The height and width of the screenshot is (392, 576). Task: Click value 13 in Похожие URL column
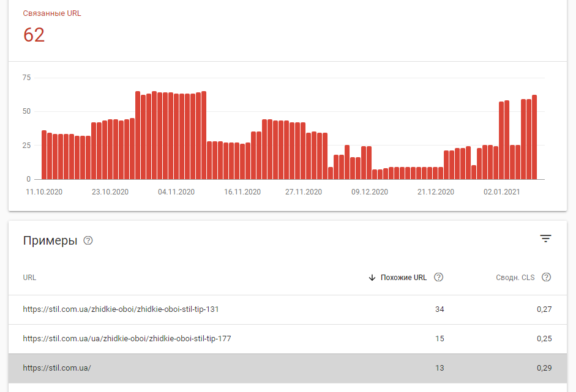[x=439, y=368]
